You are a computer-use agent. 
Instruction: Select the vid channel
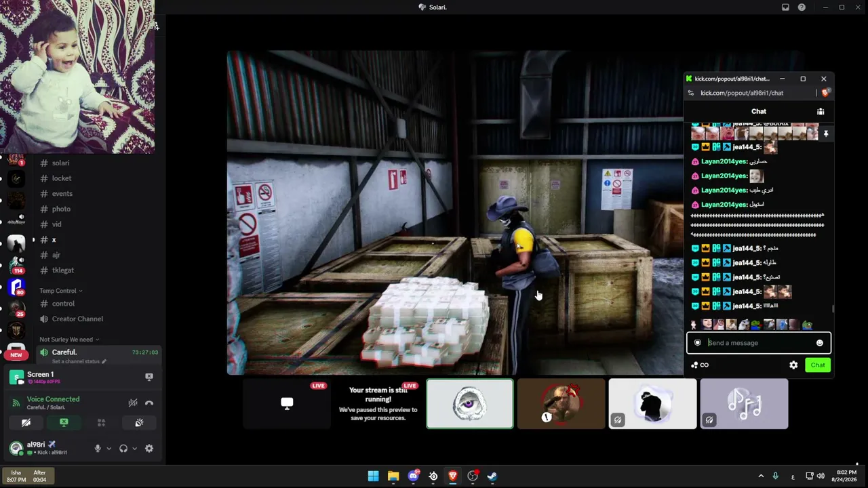pos(56,224)
